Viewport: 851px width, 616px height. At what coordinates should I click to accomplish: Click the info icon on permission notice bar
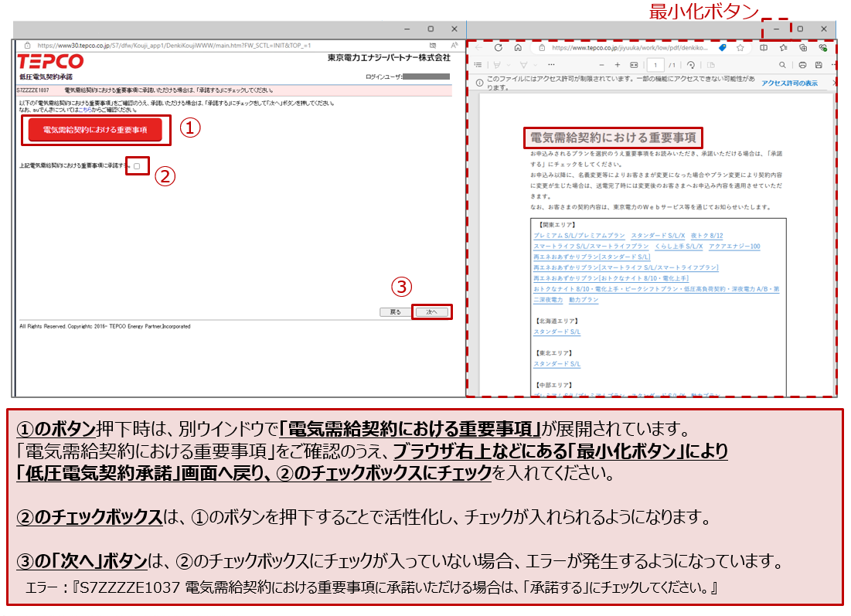(x=479, y=83)
